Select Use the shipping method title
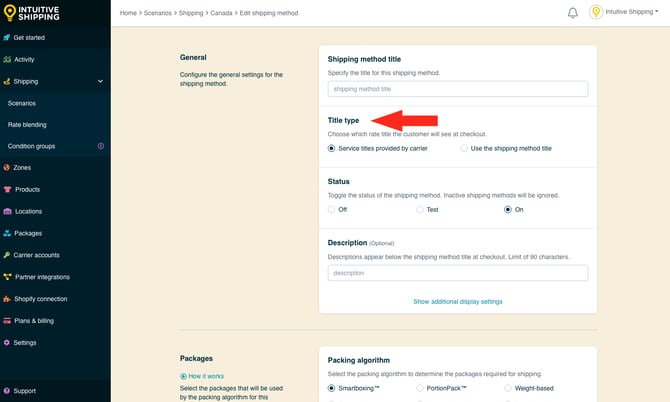This screenshot has width=670, height=402. coord(464,148)
